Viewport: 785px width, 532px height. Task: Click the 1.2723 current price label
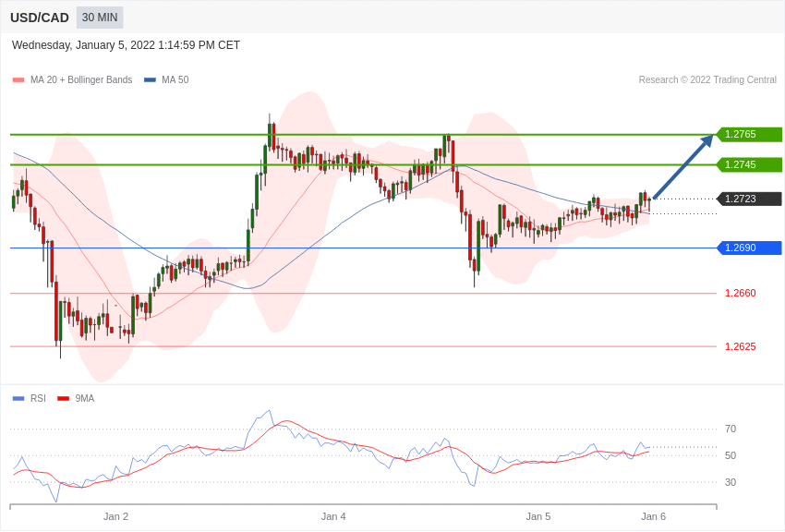(749, 199)
